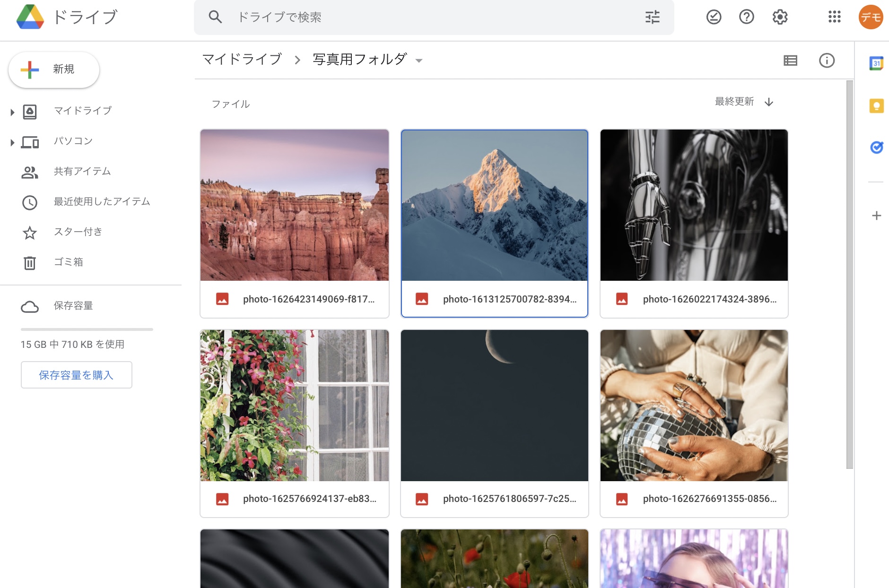Open the help question mark icon

coord(746,17)
